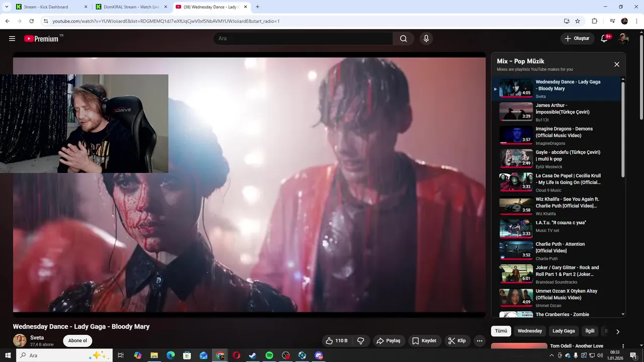This screenshot has width=644, height=362.
Task: Like the video (110 B)
Action: pyautogui.click(x=337, y=341)
